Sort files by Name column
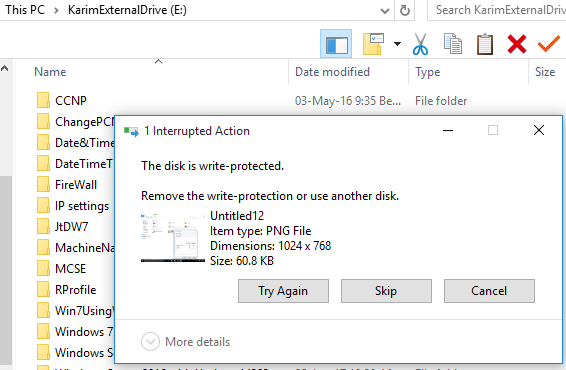This screenshot has width=566, height=370. tap(50, 72)
